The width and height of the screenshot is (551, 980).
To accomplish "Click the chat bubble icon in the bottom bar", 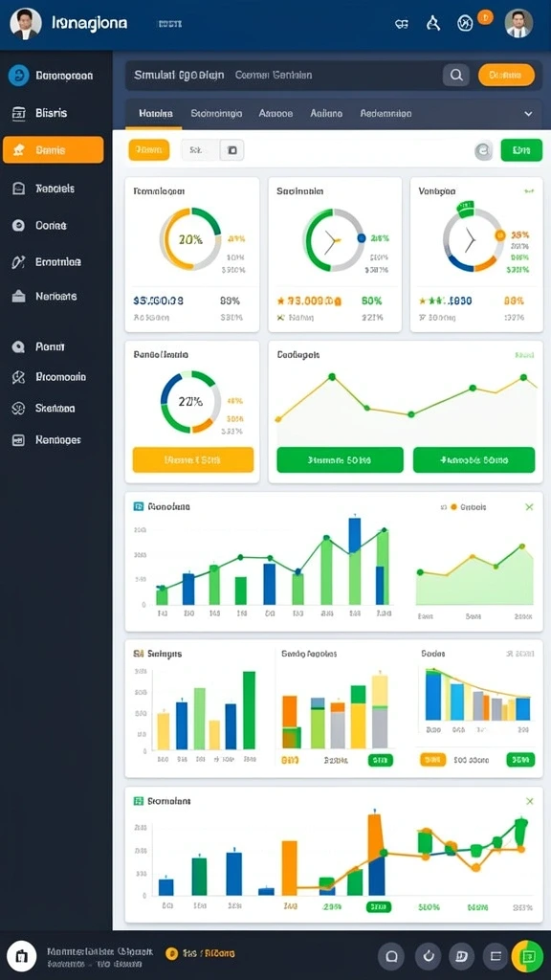I will [391, 956].
